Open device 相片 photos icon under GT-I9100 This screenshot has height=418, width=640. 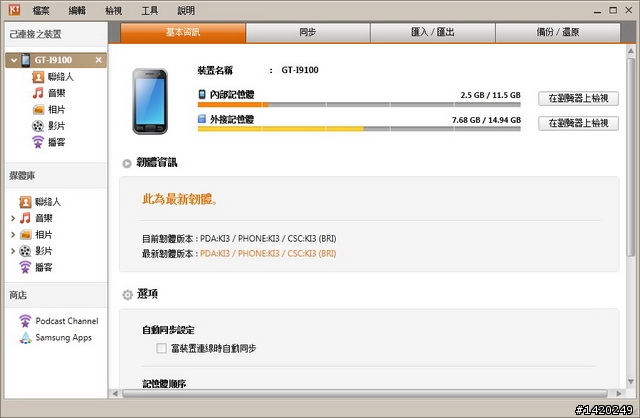coord(38,109)
